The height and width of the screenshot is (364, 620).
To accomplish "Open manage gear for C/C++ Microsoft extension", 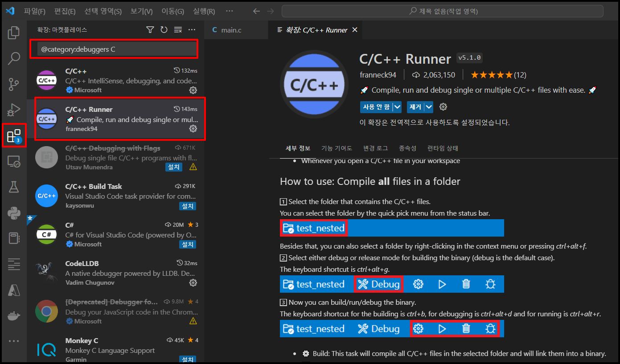I will (x=193, y=90).
